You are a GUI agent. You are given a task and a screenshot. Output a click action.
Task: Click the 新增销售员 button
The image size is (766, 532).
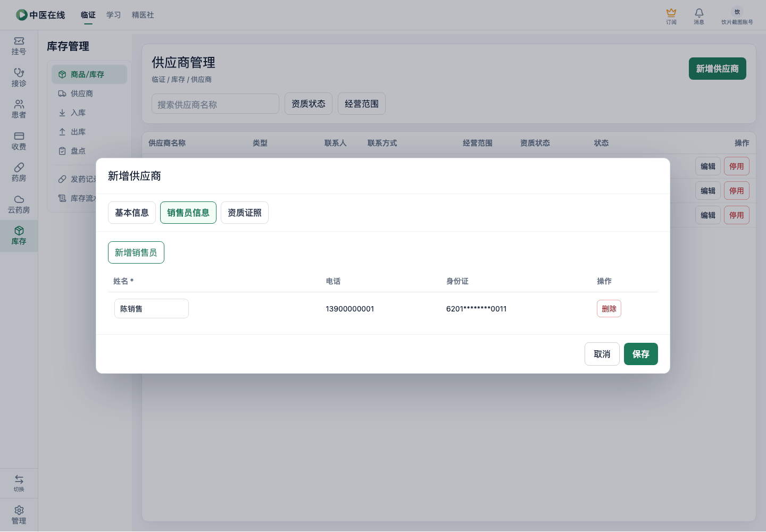136,252
